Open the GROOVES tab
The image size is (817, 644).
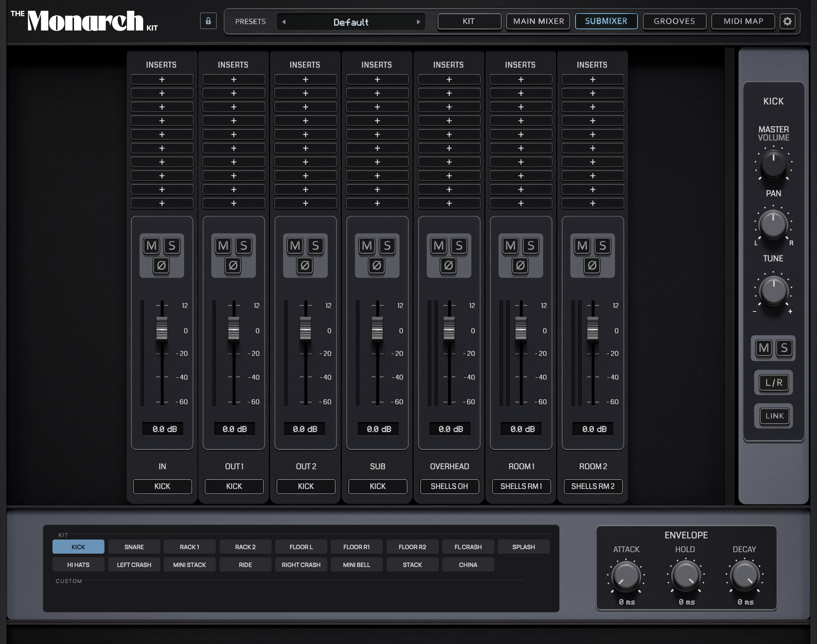tap(675, 21)
